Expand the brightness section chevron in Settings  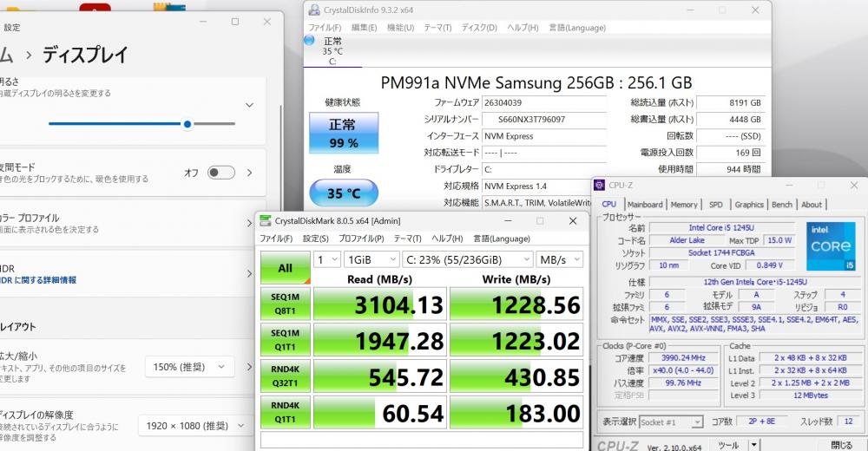(x=250, y=105)
